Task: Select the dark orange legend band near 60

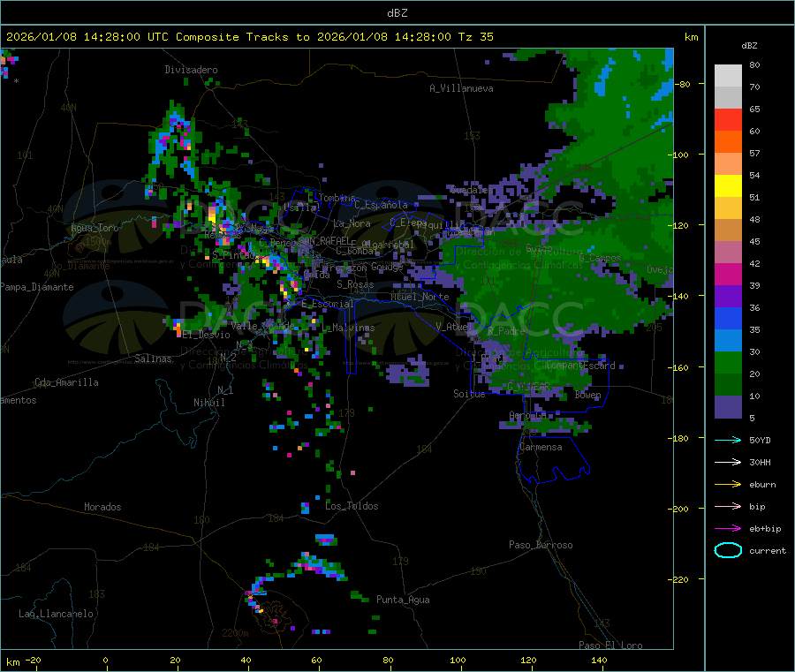Action: click(728, 142)
